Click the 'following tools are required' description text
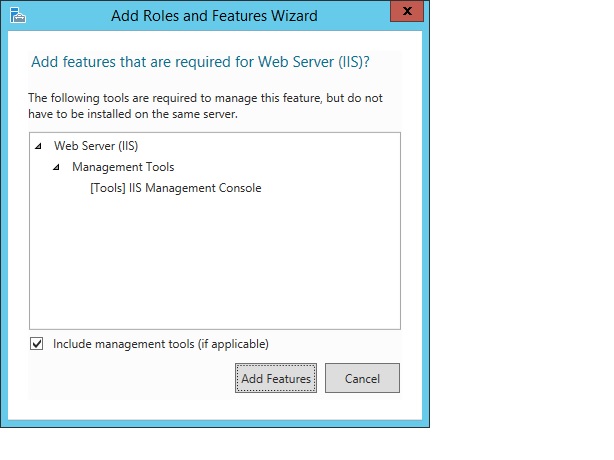The height and width of the screenshot is (460, 614). (x=205, y=106)
